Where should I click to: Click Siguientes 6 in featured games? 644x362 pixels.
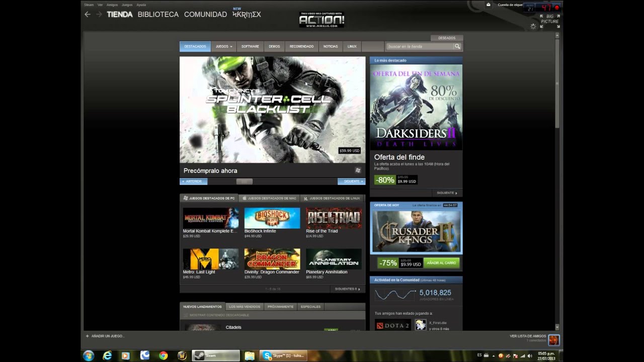click(348, 289)
